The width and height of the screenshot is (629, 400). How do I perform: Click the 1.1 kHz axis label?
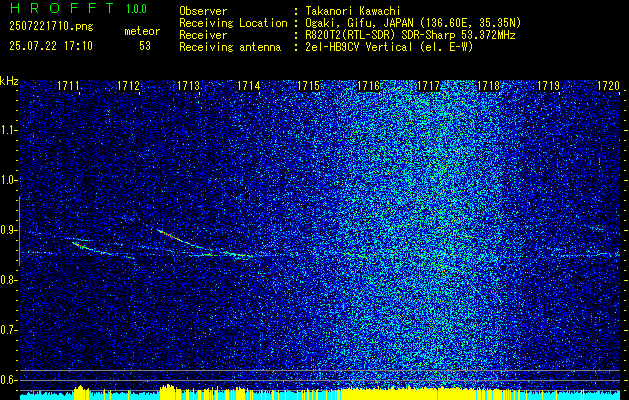point(8,130)
